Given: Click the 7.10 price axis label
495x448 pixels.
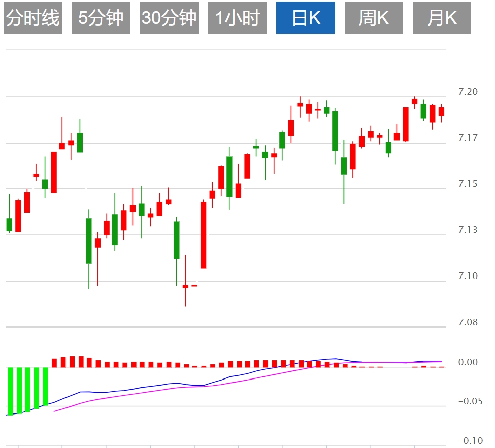Looking at the screenshot, I should click(x=468, y=276).
